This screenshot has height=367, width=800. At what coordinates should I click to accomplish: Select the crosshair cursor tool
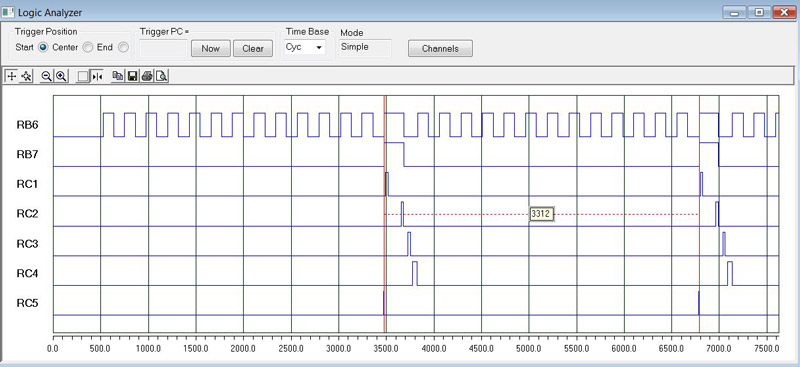point(11,76)
